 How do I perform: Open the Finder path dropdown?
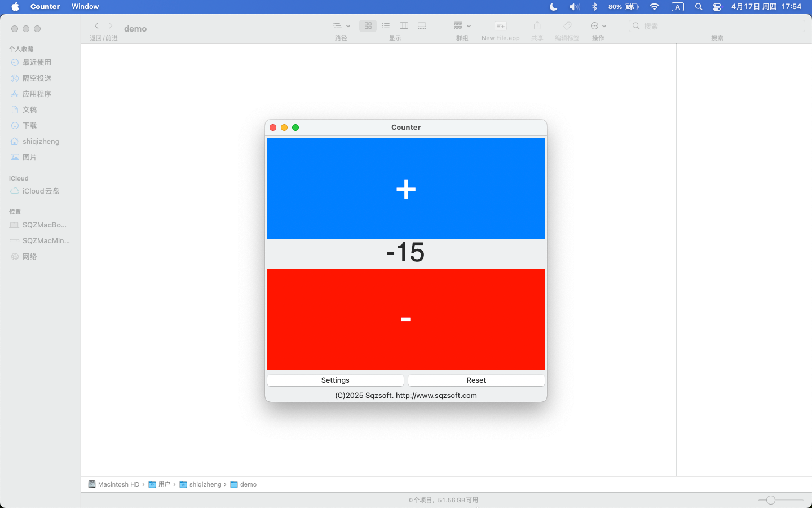pyautogui.click(x=341, y=26)
